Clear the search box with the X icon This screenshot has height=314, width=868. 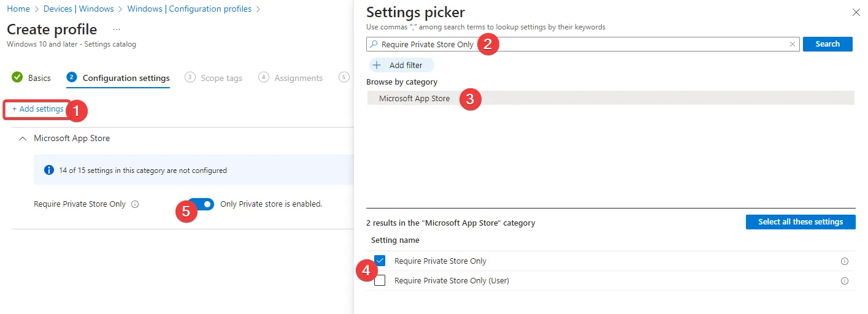[x=793, y=44]
